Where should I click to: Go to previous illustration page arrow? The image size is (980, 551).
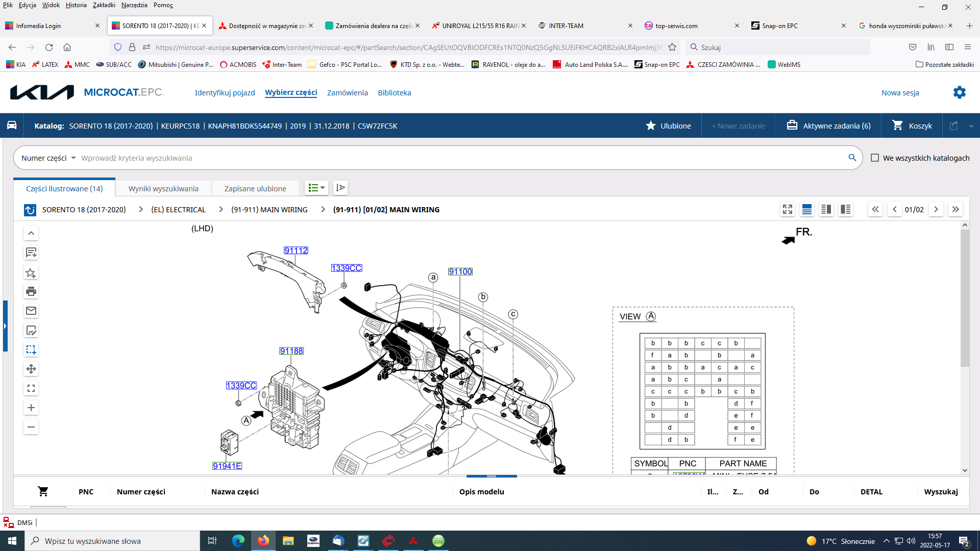coord(895,209)
